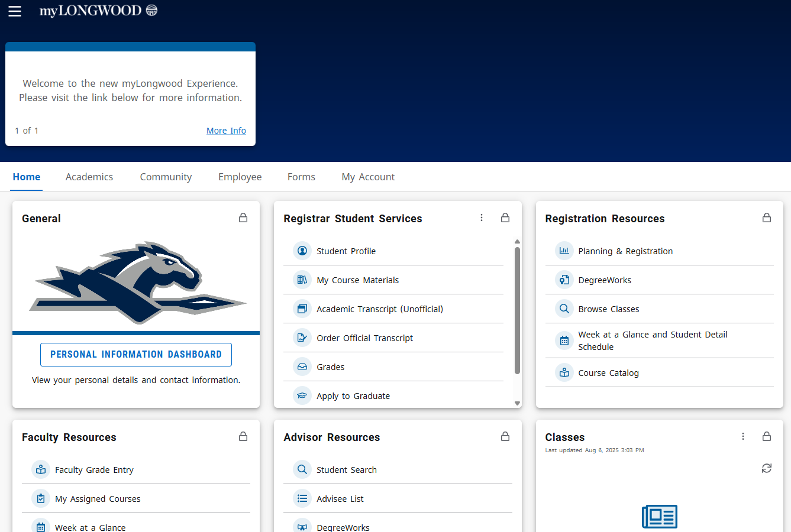Open Faculty Grade Entry link
791x532 pixels.
point(94,470)
